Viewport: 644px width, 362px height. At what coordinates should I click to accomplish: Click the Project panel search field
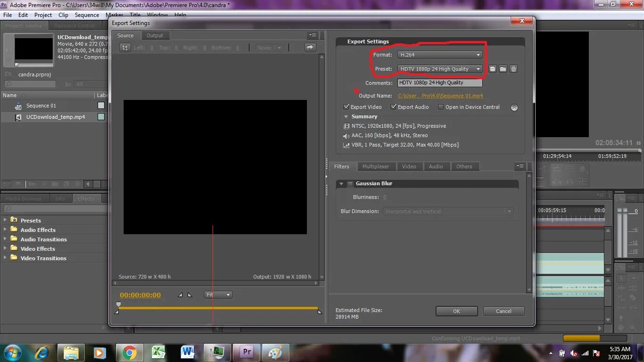[30, 84]
